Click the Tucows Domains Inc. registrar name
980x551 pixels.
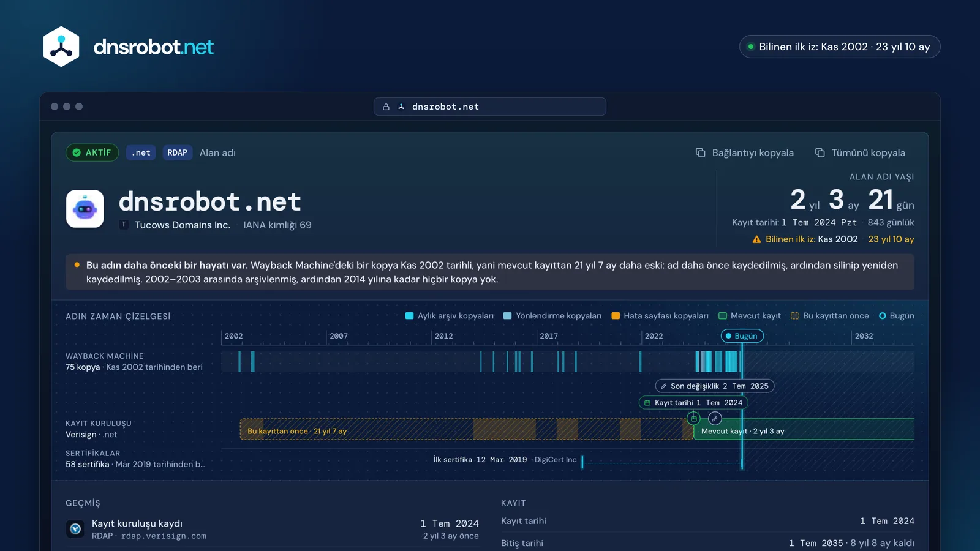click(183, 225)
